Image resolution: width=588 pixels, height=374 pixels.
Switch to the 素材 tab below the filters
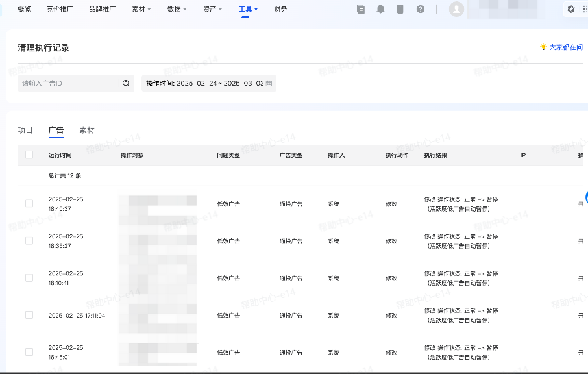[x=87, y=130]
